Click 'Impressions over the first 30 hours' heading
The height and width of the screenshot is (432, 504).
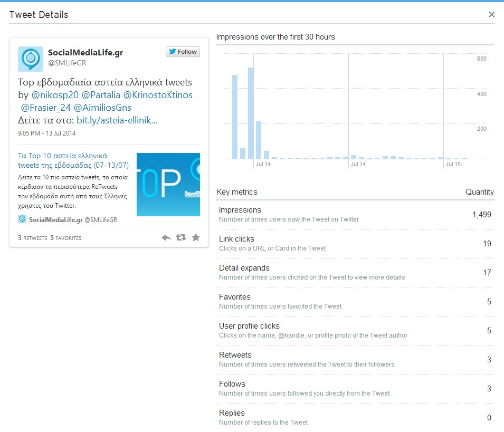[x=275, y=37]
